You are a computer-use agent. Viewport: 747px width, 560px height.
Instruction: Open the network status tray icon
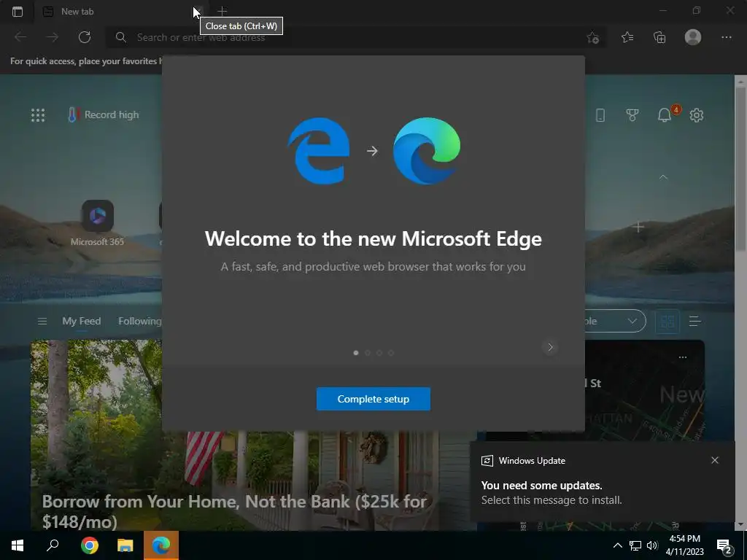tap(635, 545)
